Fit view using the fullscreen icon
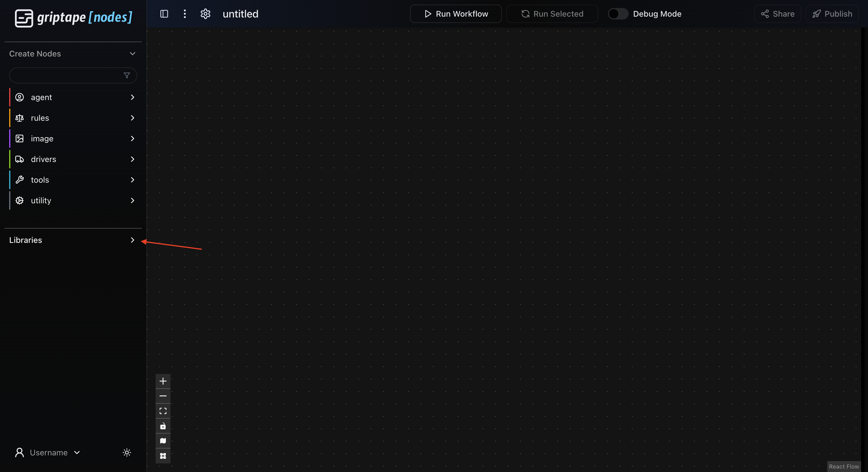The width and height of the screenshot is (868, 472). (x=163, y=411)
